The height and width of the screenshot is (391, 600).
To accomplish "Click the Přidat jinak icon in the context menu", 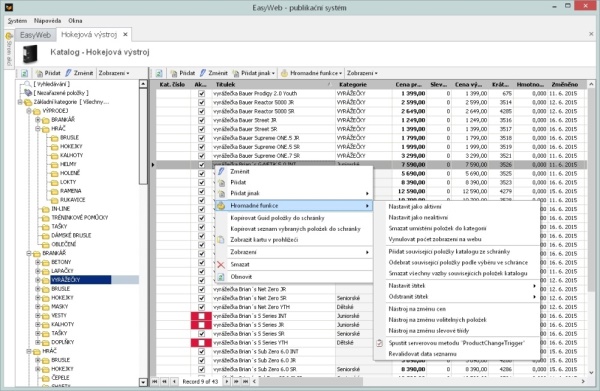I will [x=221, y=194].
